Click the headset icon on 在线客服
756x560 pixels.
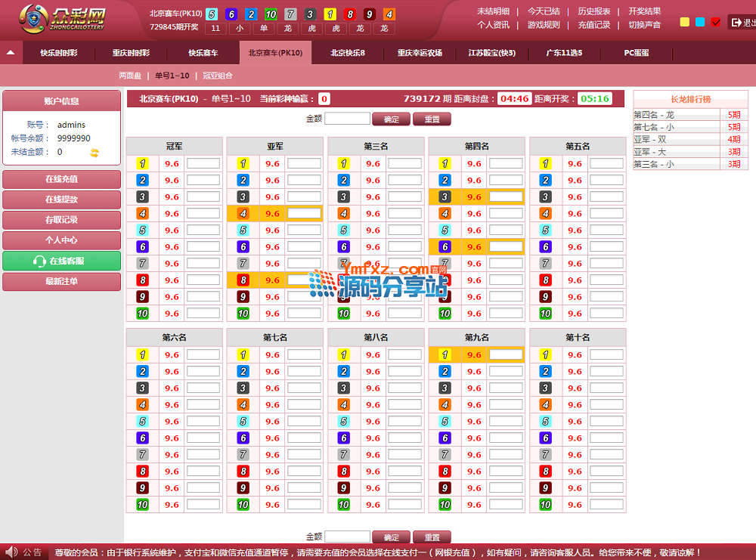pyautogui.click(x=39, y=261)
